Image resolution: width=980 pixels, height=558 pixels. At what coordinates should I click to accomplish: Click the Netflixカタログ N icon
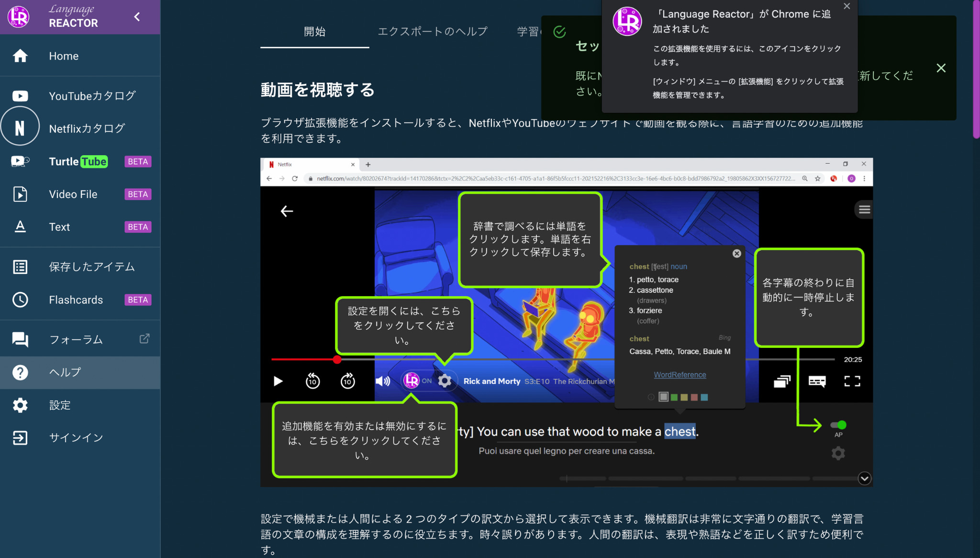pos(20,128)
